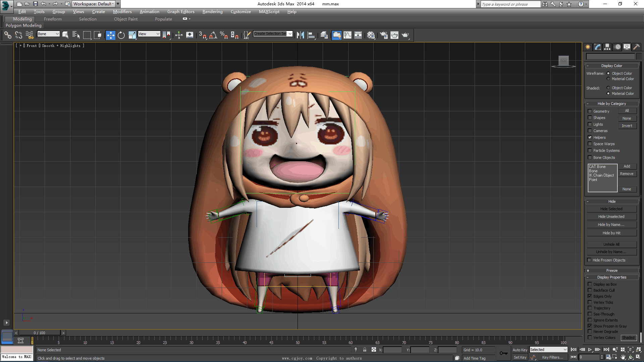
Task: Click the Hide Unselected button
Action: click(611, 217)
